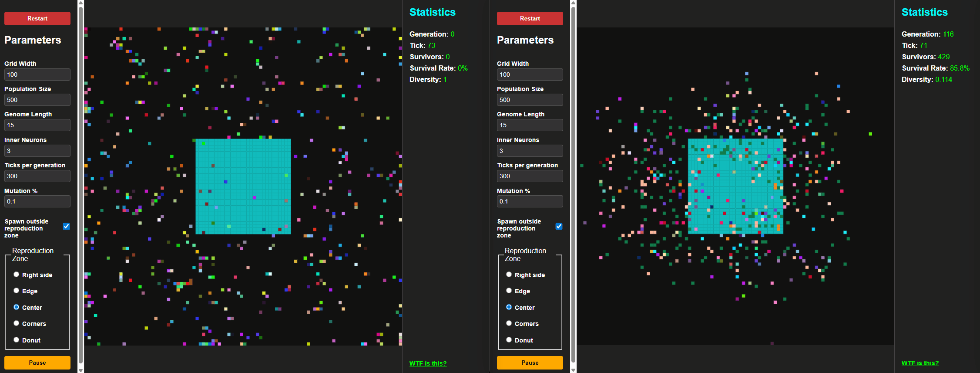This screenshot has height=373, width=980.
Task: Click scroll-up arrow of left panel scrollbar
Action: click(81, 3)
